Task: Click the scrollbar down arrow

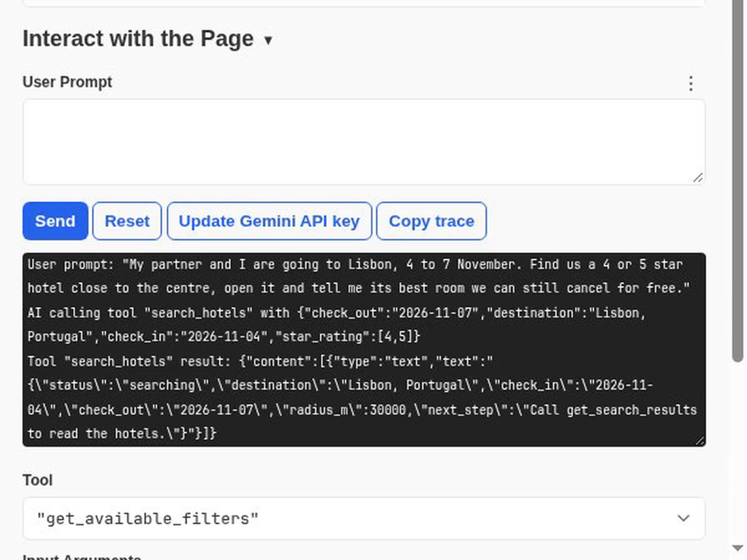Action: [x=737, y=548]
